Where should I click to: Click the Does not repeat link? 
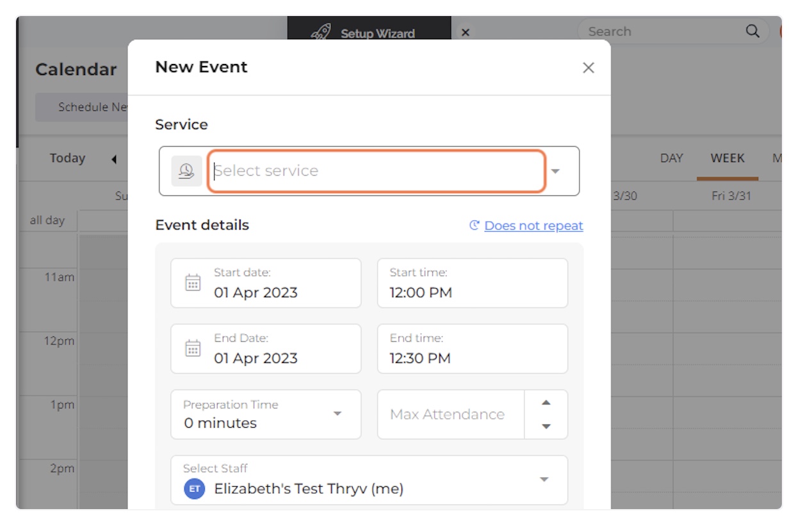tap(533, 225)
